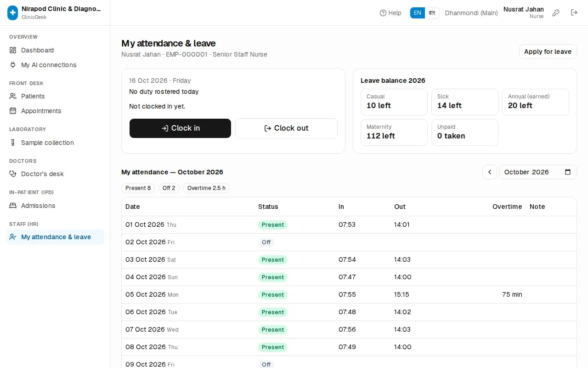Click the Annual (earned) 20 left card
The width and height of the screenshot is (588, 368).
(x=536, y=102)
